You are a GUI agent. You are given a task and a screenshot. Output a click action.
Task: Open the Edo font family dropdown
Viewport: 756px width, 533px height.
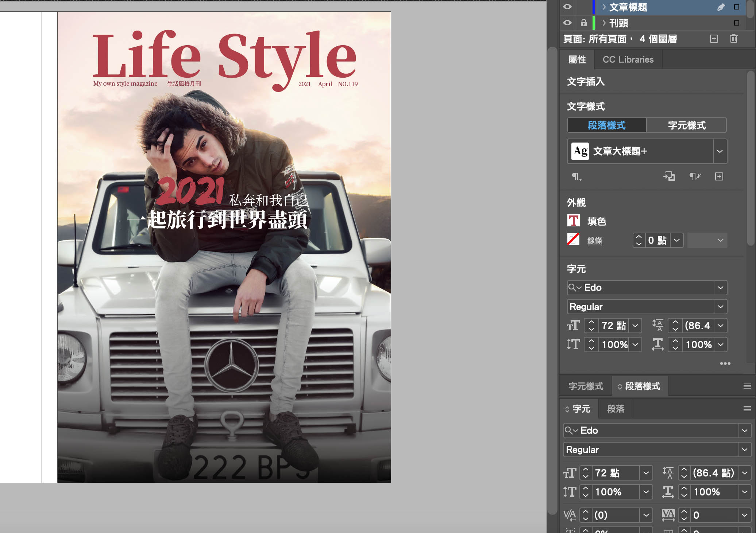coord(720,288)
